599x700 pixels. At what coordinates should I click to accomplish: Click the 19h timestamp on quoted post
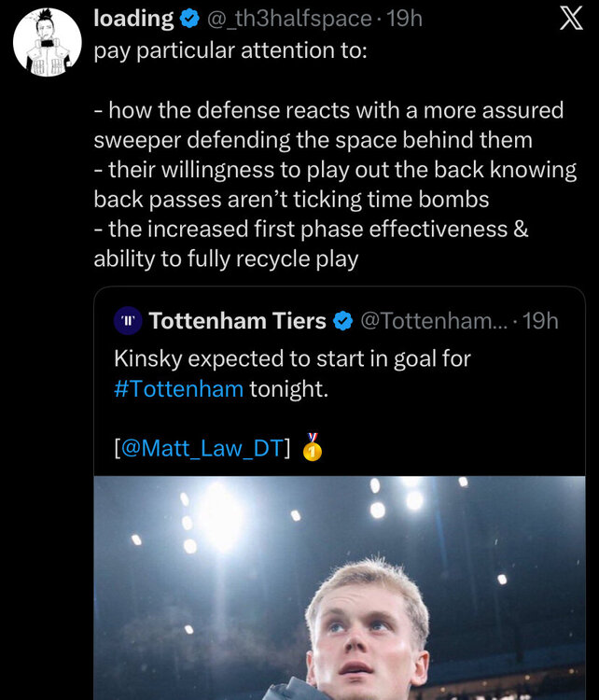click(540, 320)
